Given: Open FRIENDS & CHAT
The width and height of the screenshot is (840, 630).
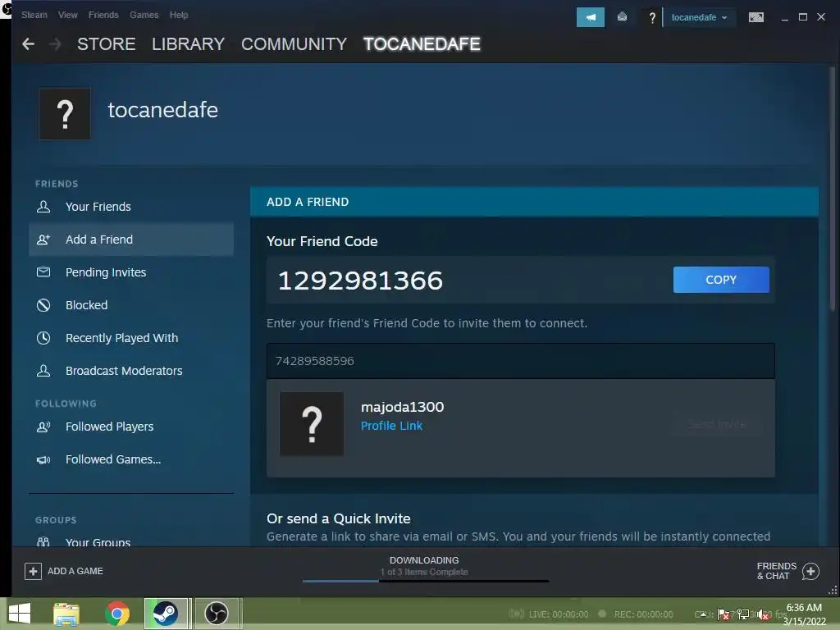Looking at the screenshot, I should coord(776,571).
